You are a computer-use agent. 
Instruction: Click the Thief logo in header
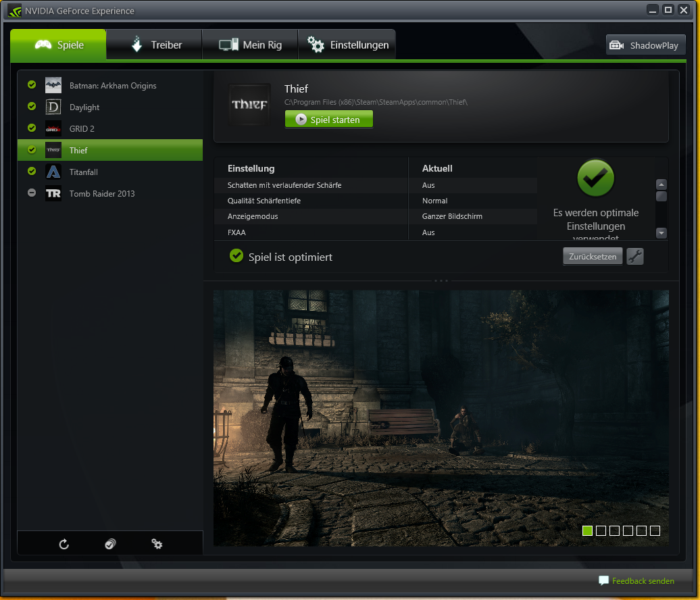point(249,105)
